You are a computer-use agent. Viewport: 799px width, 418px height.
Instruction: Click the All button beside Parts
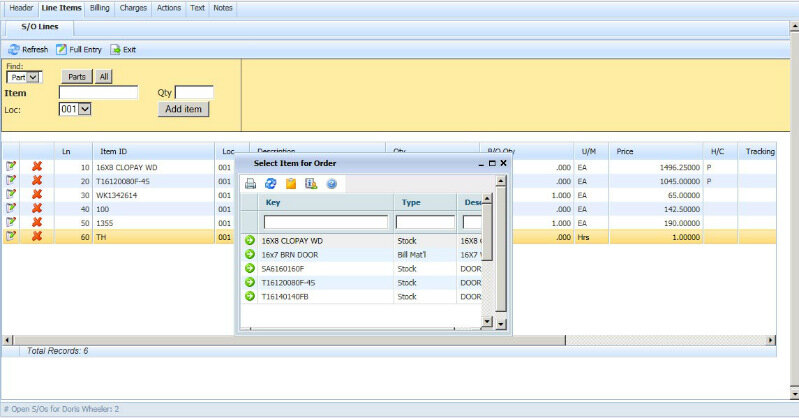(x=104, y=76)
